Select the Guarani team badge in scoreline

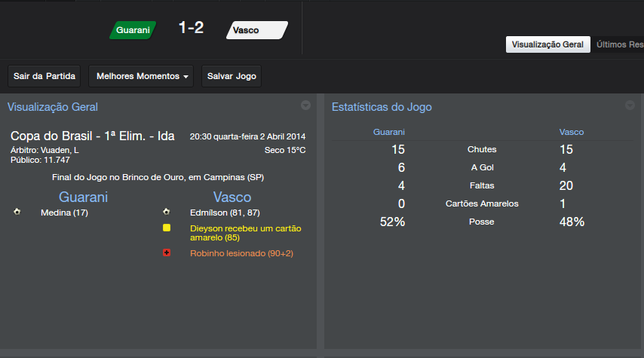click(133, 30)
